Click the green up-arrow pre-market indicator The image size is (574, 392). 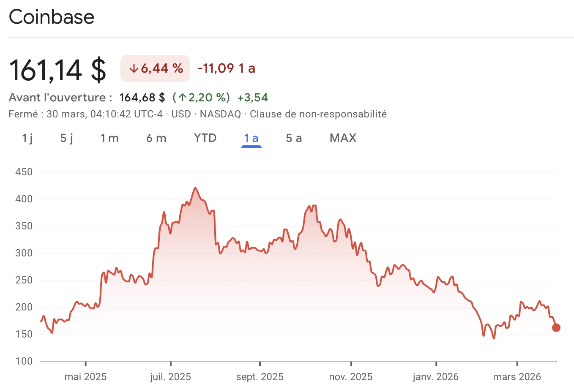200,97
